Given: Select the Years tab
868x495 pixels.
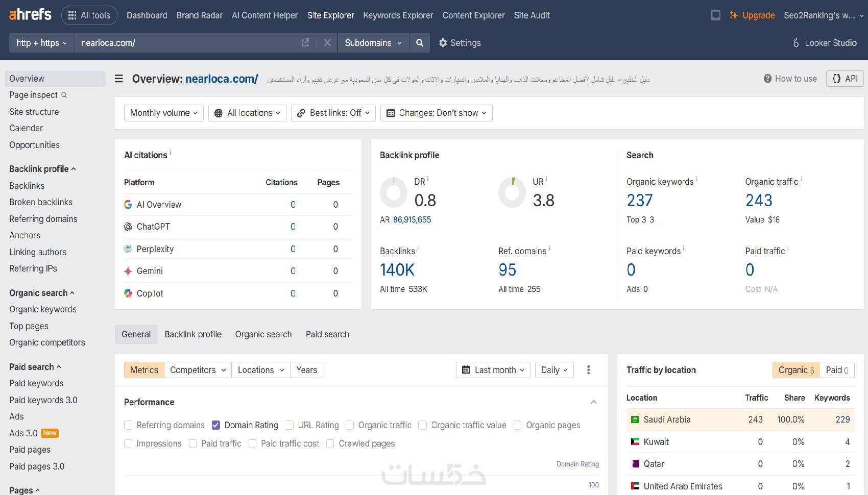Looking at the screenshot, I should coord(307,370).
